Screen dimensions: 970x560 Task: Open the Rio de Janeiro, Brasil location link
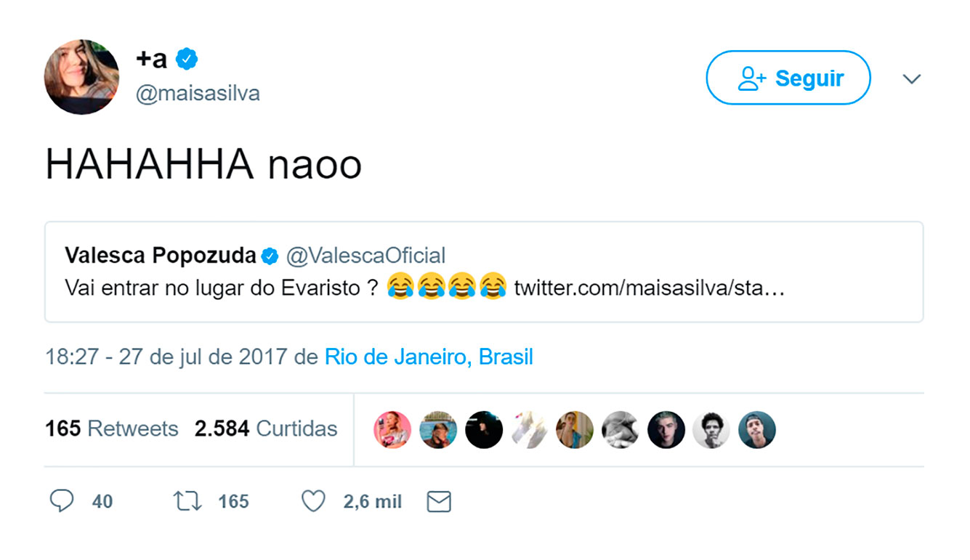[x=429, y=357]
